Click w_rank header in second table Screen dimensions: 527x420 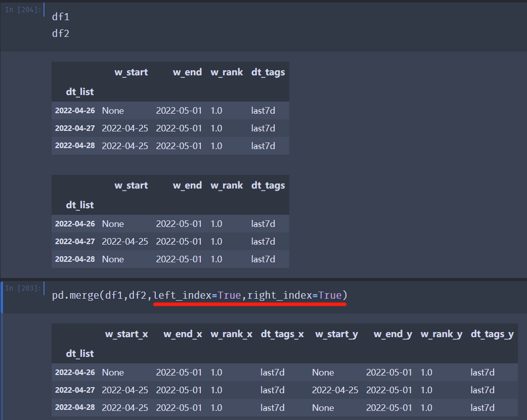[x=227, y=185]
